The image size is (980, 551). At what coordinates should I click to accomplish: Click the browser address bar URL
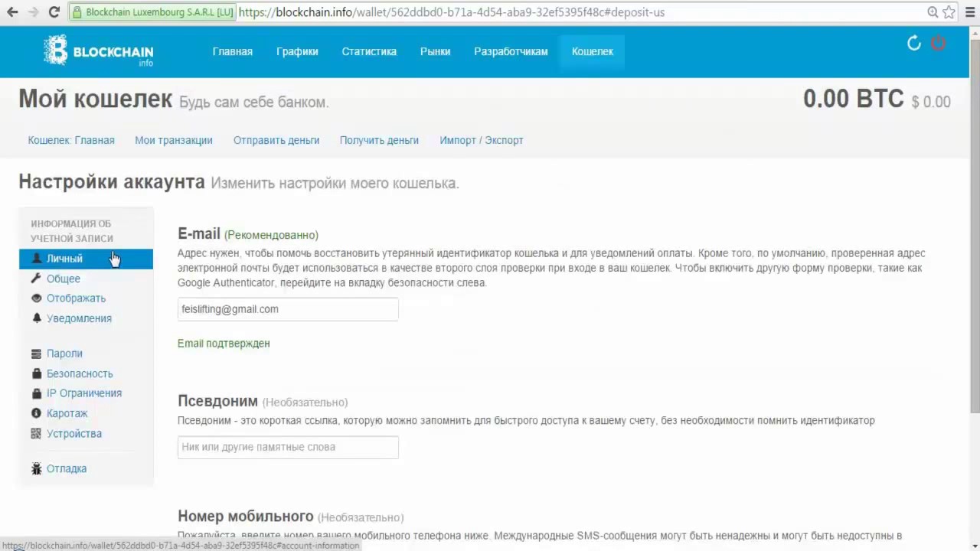point(452,12)
